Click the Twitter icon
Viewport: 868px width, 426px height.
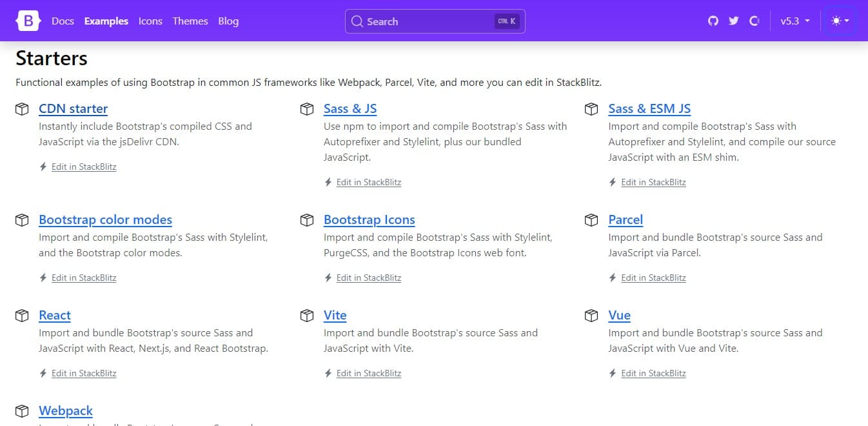coord(733,21)
